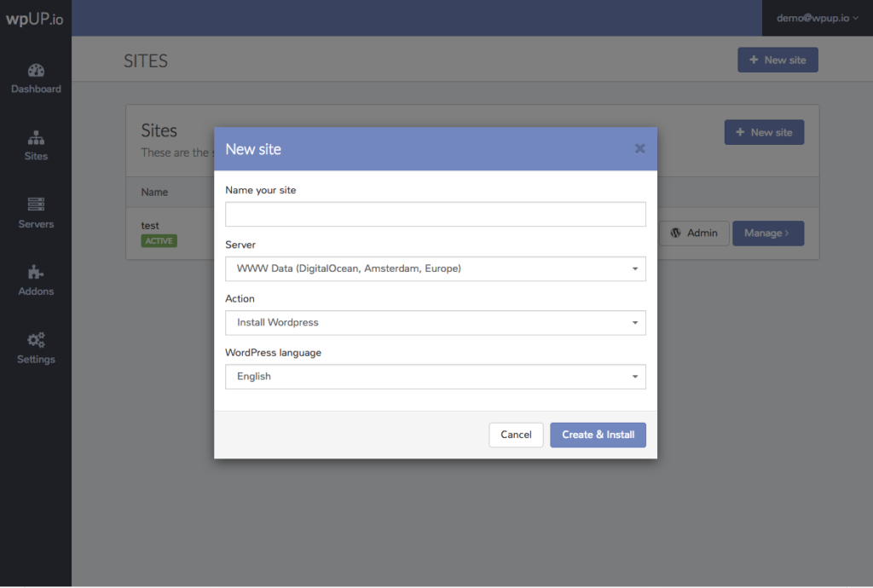Go to Dashboard menu label
The width and height of the screenshot is (873, 588).
click(36, 89)
